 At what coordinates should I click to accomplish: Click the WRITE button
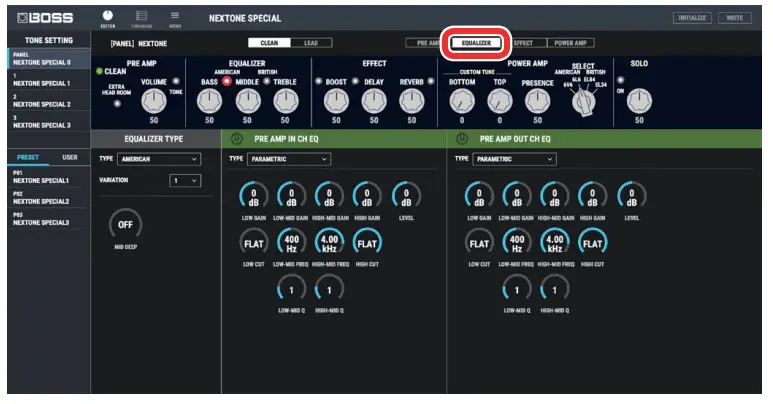point(735,18)
